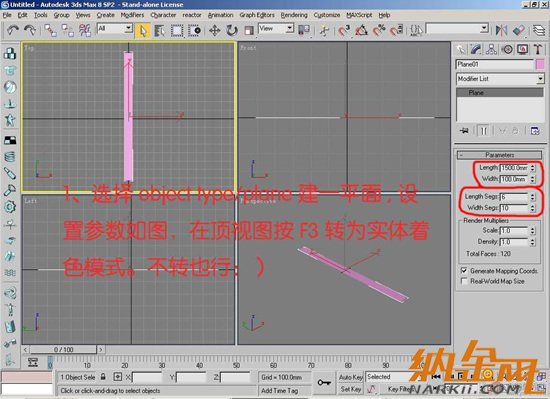The image size is (550, 399).
Task: Open the Motion command panel tab
Action: coord(507,49)
